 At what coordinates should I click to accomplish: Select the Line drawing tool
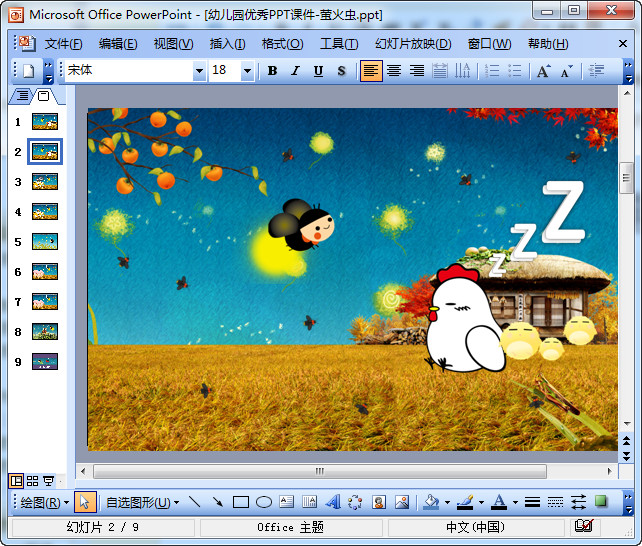[194, 502]
